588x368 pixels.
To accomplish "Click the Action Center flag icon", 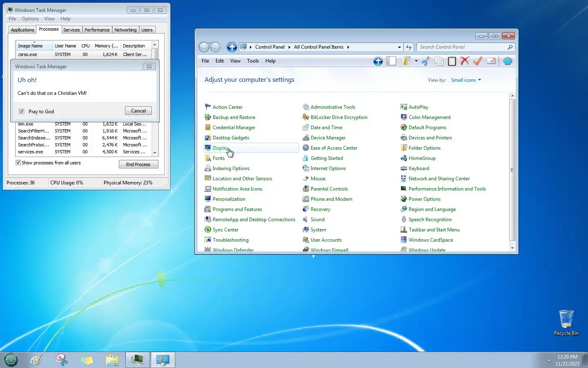I will (208, 107).
